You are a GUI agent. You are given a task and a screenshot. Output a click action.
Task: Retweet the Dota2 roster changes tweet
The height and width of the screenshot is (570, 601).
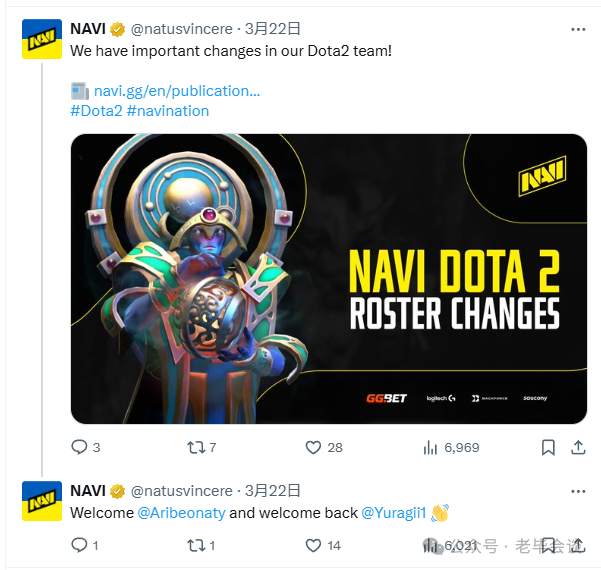(x=201, y=447)
